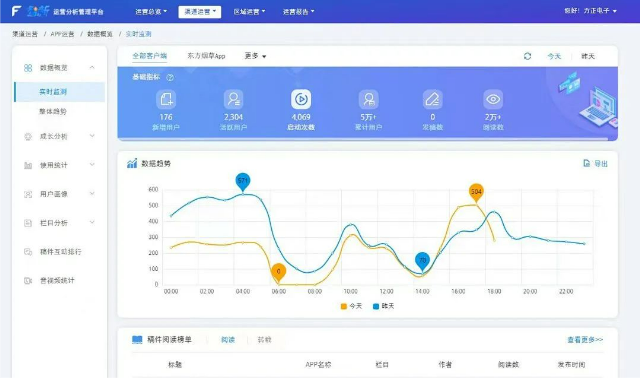The height and width of the screenshot is (383, 640).
Task: Select the 阅读数 eye icon metric
Action: pos(493,99)
